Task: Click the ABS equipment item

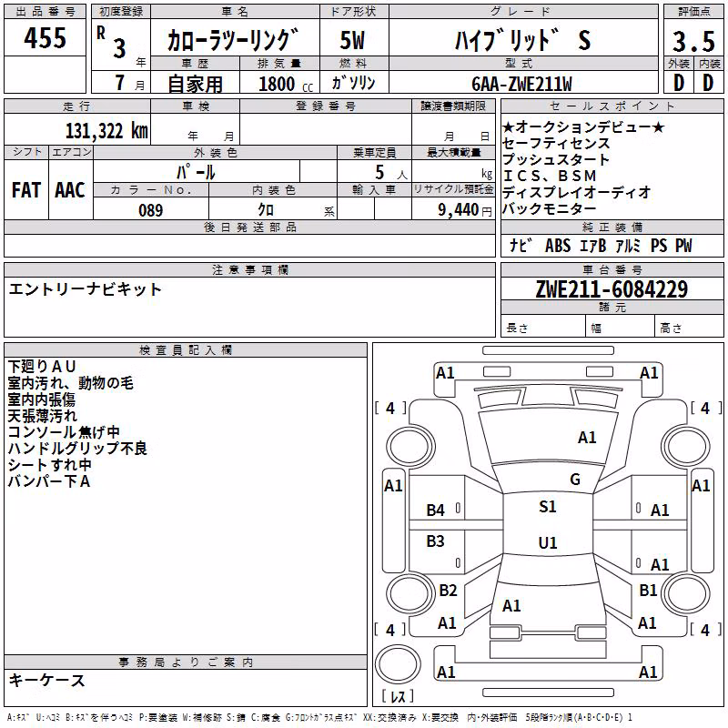Action: [558, 245]
